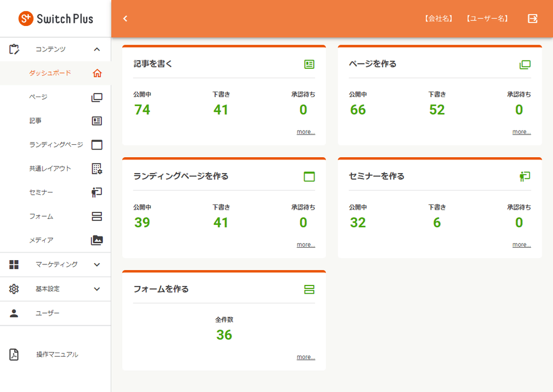
Task: Click more... link in 記事を書く card
Action: 305,132
